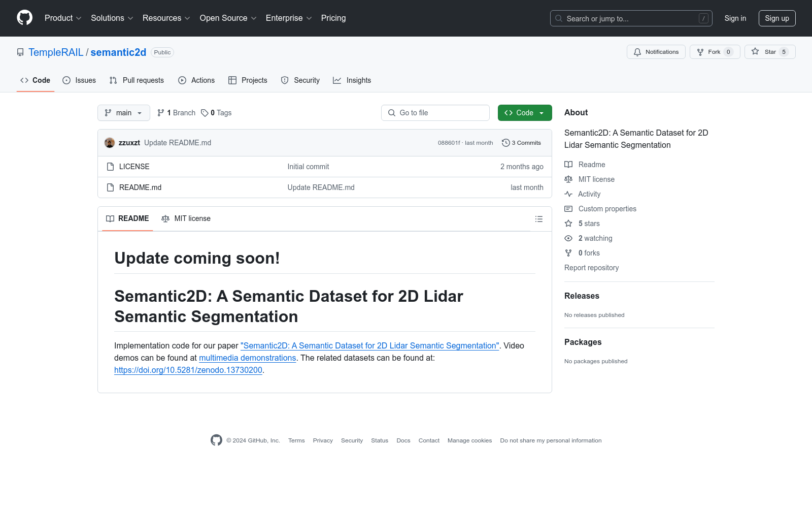Click the Search or jump to field

(x=631, y=18)
